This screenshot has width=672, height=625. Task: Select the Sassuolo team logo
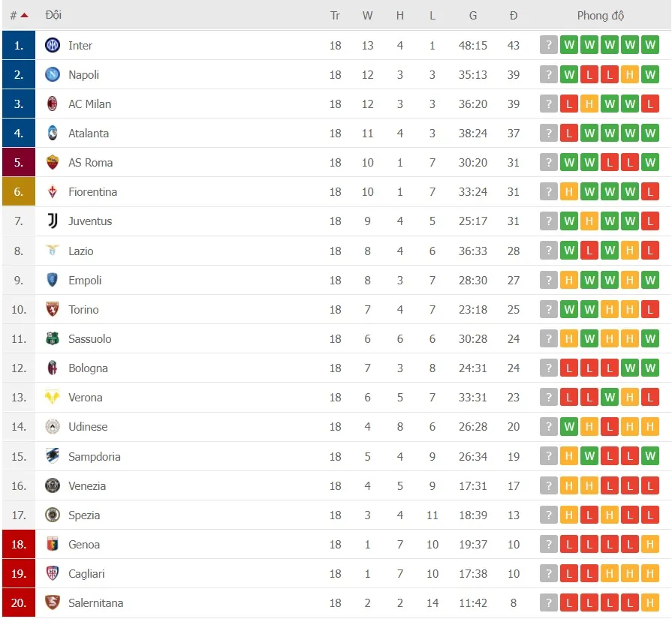click(x=52, y=338)
